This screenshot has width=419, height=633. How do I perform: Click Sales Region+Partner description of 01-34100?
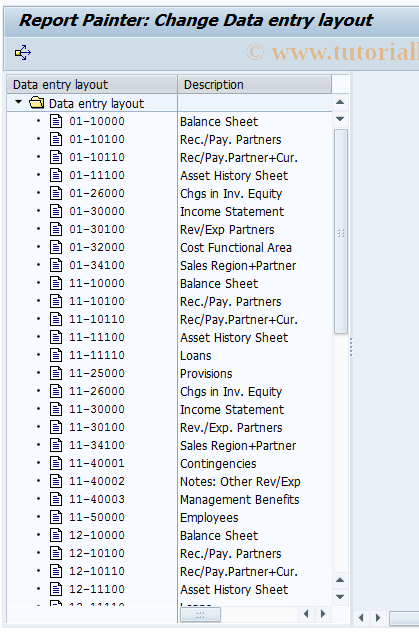[x=238, y=266]
